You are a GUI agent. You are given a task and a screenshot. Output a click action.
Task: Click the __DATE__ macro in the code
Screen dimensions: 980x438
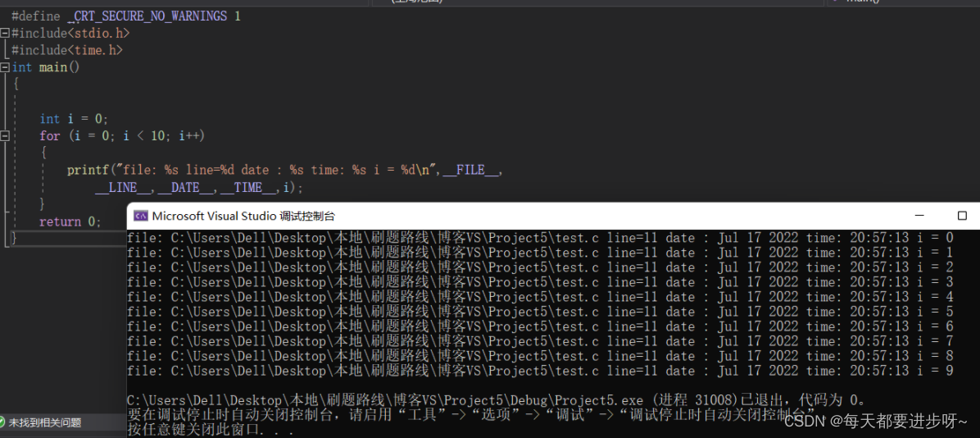[186, 188]
